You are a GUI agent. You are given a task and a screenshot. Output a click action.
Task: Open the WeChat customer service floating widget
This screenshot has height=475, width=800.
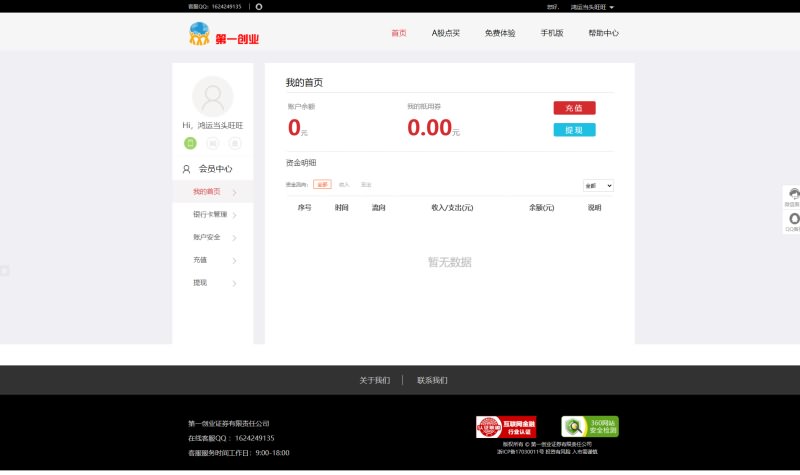792,197
